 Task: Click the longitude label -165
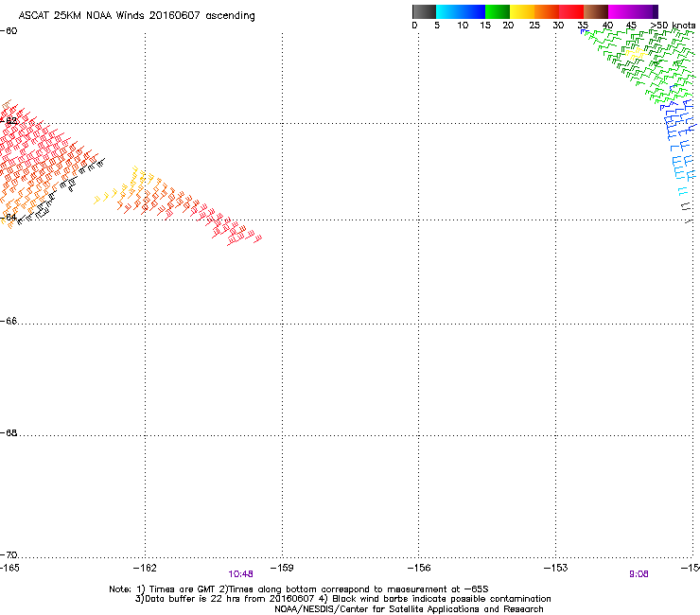[x=9, y=568]
